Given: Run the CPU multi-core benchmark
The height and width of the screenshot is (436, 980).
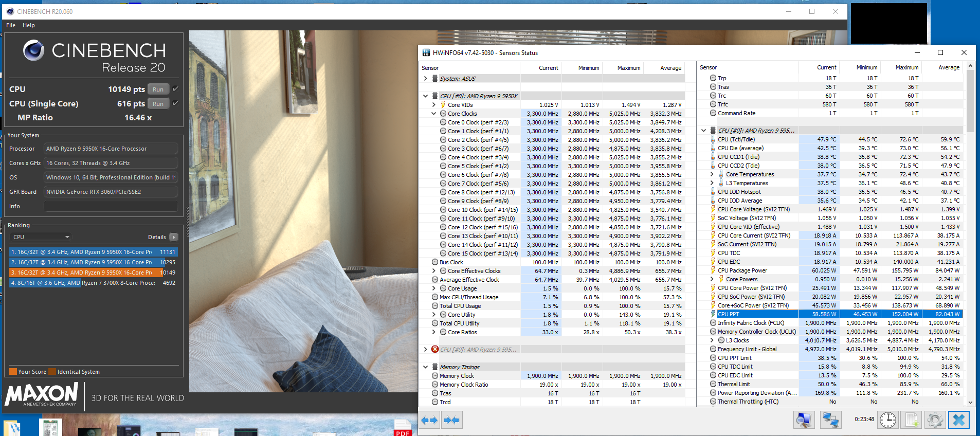Looking at the screenshot, I should (158, 89).
